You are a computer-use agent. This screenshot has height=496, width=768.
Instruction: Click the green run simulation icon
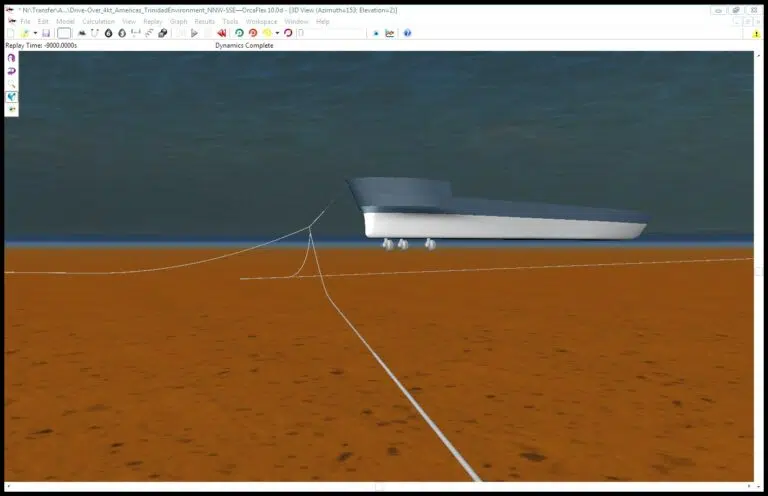239,33
